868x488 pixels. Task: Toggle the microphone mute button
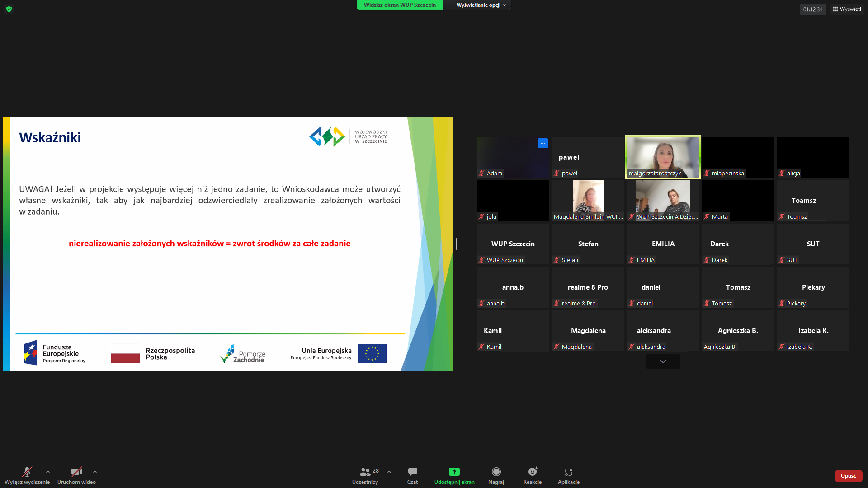pos(27,476)
